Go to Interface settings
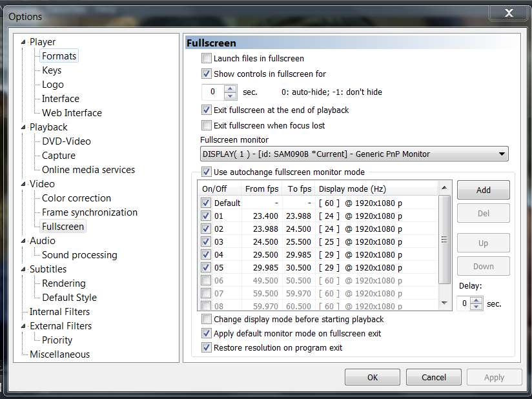The height and width of the screenshot is (399, 532). click(x=61, y=99)
